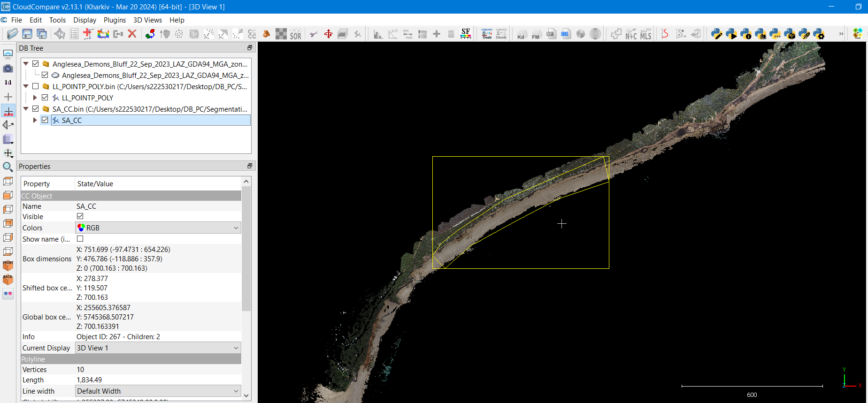Open the Current Display dropdown
868x403 pixels.
(158, 348)
